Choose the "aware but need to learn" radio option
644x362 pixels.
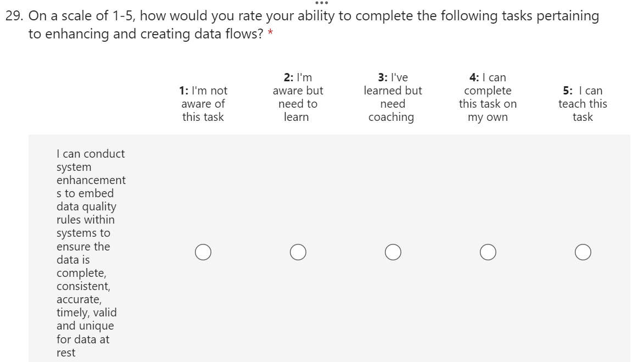(298, 252)
